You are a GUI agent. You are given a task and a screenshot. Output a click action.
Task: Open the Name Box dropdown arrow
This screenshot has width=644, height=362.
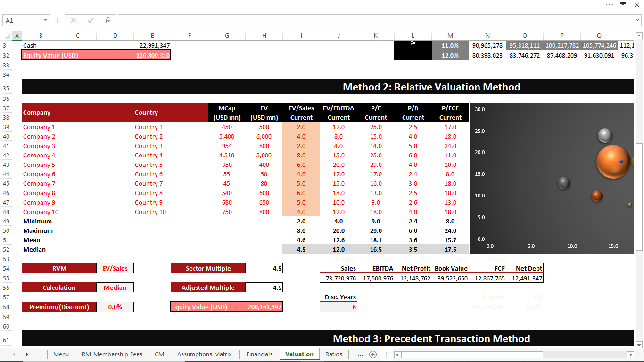point(46,20)
